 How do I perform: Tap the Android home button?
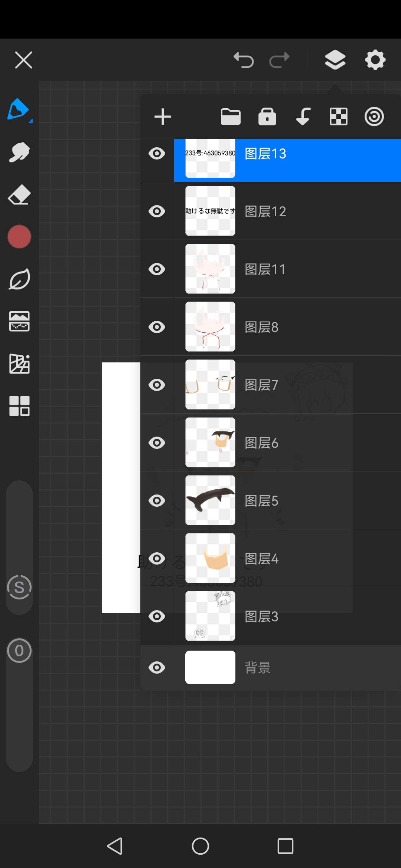pos(200,846)
